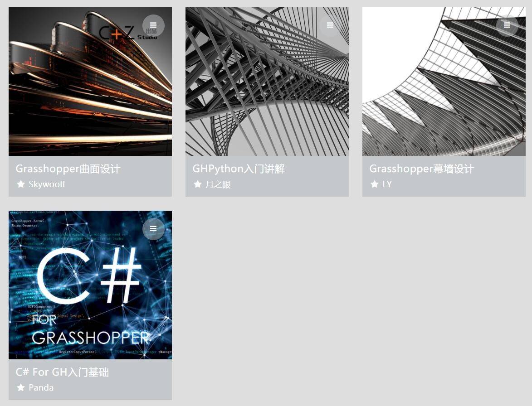Image resolution: width=532 pixels, height=406 pixels.
Task: Open menu icon on Grasshopper曲面设计 card
Action: point(153,25)
